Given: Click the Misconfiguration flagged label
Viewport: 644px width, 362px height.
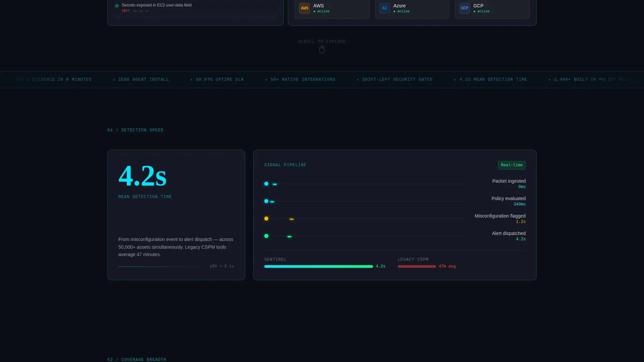Looking at the screenshot, I should 500,216.
